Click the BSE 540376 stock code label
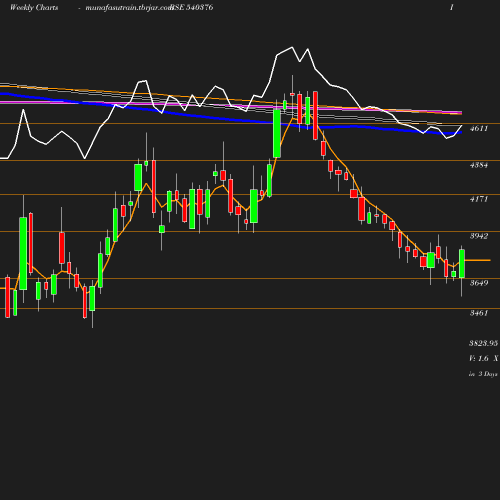Viewport: 500px width, 500px height. click(192, 7)
